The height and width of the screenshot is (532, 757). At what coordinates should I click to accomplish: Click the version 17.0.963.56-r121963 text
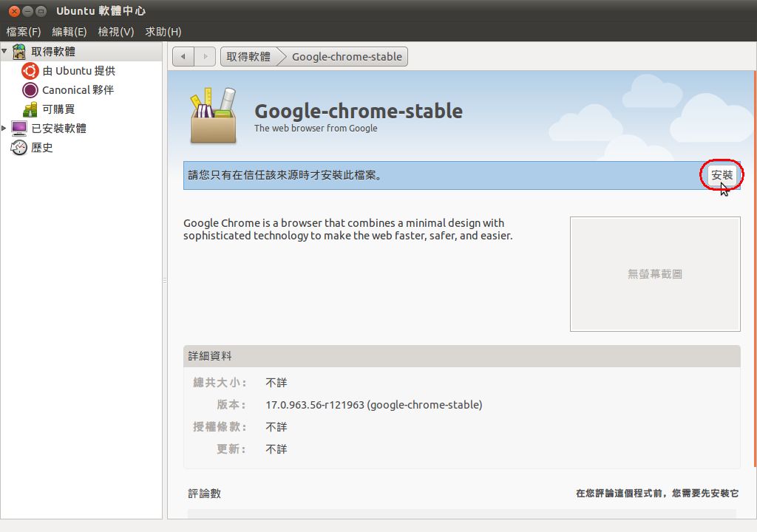point(373,405)
